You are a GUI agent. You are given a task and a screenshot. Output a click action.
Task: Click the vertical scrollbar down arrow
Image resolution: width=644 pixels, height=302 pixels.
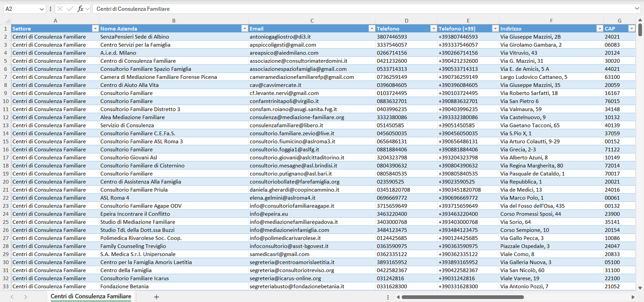640,288
